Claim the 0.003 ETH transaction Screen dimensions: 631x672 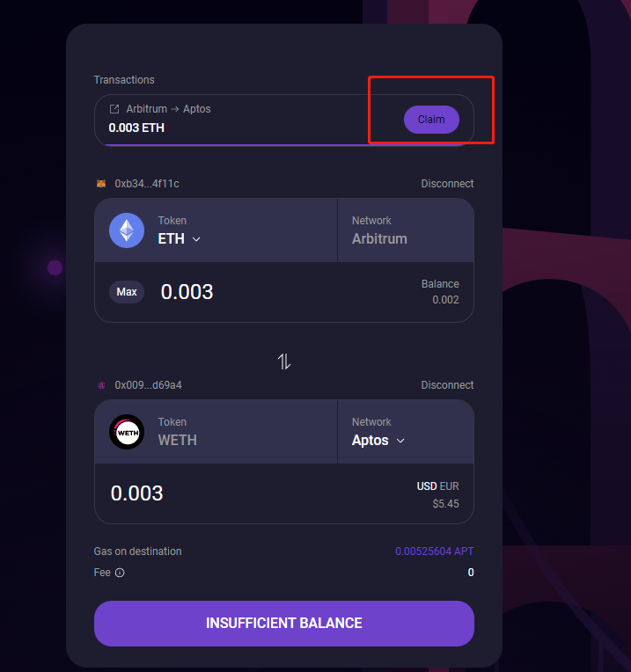[x=431, y=120]
